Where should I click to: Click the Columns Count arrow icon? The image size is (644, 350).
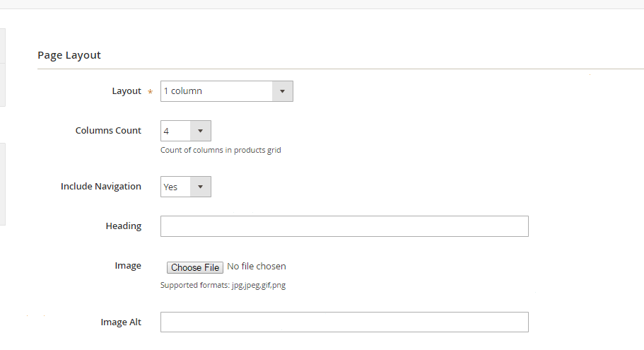coord(200,131)
